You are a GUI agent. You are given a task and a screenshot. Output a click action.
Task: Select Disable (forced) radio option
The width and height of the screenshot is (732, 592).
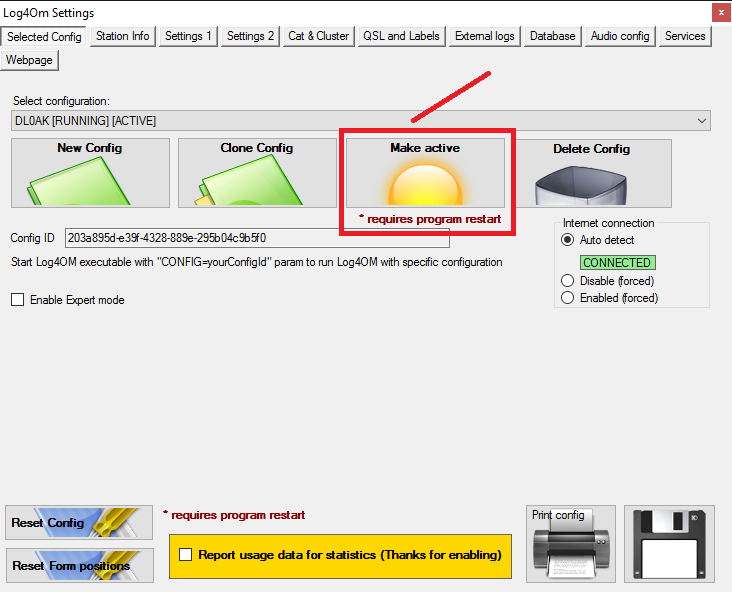567,281
